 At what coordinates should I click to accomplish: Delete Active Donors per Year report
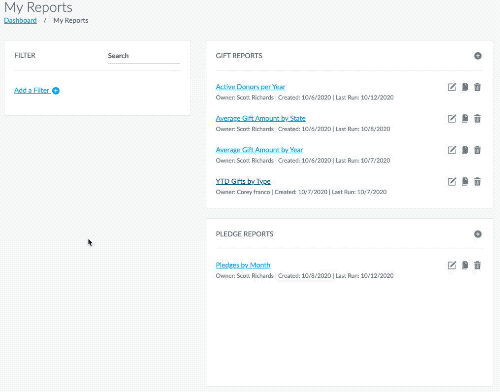click(x=477, y=87)
